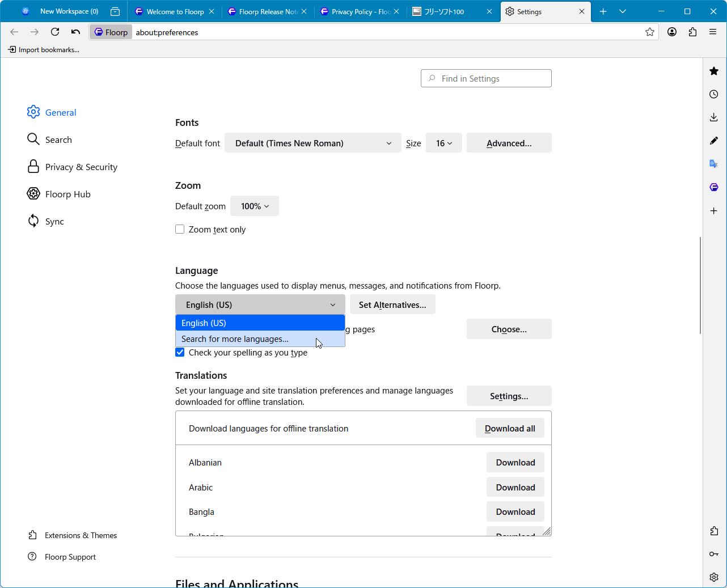The width and height of the screenshot is (727, 588).
Task: Click Set Alternatives button
Action: 392,304
